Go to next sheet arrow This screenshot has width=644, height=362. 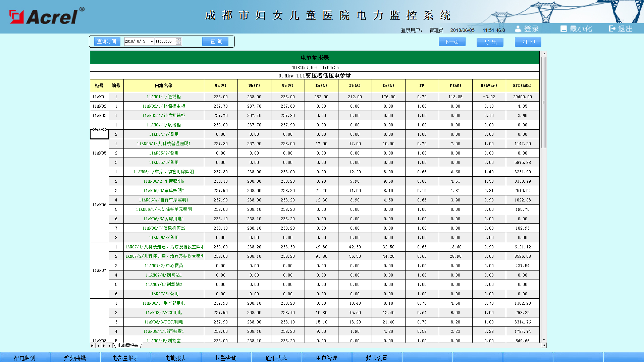click(104, 346)
